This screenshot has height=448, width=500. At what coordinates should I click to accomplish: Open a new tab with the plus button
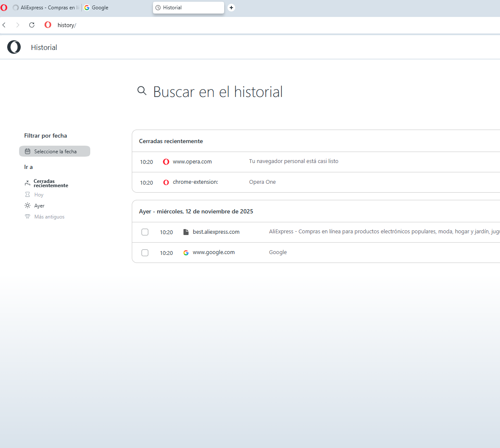coord(231,8)
